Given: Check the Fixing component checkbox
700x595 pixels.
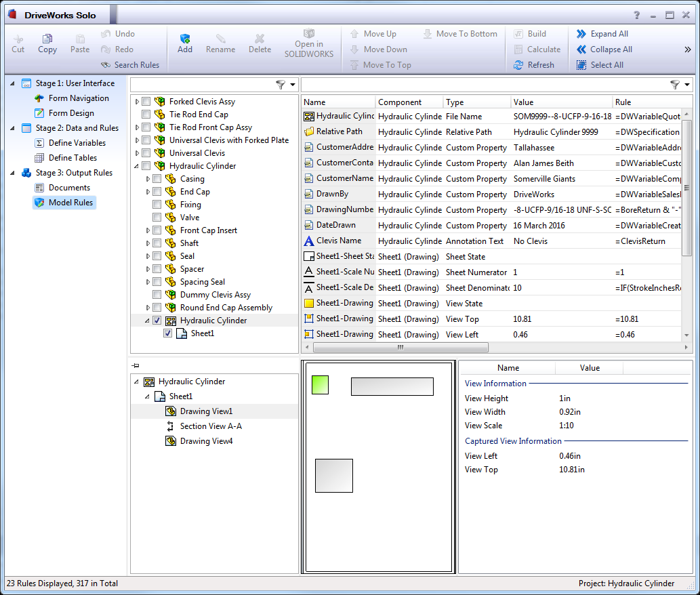Looking at the screenshot, I should point(157,205).
